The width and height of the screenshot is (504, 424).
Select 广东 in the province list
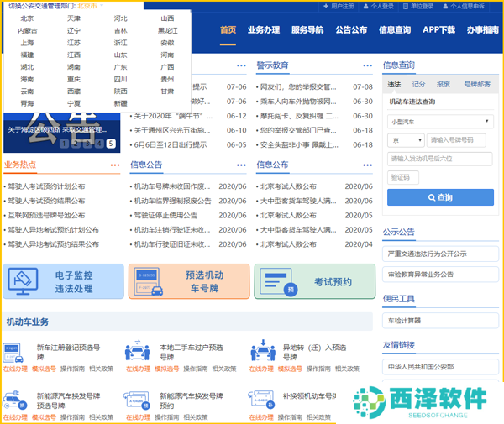(x=120, y=67)
